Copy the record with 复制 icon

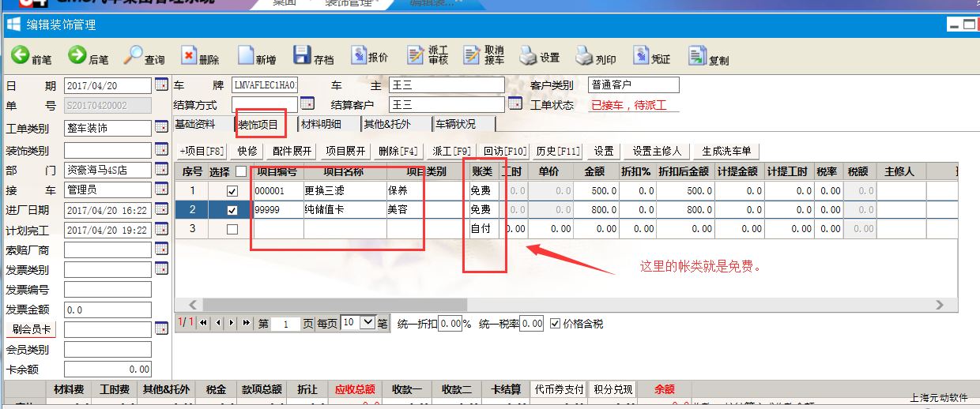pyautogui.click(x=697, y=56)
